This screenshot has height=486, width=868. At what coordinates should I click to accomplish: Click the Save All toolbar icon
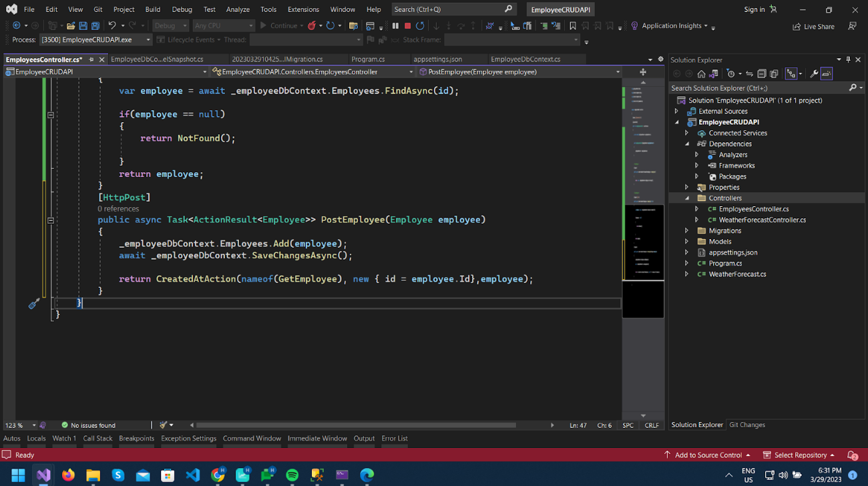tap(95, 25)
